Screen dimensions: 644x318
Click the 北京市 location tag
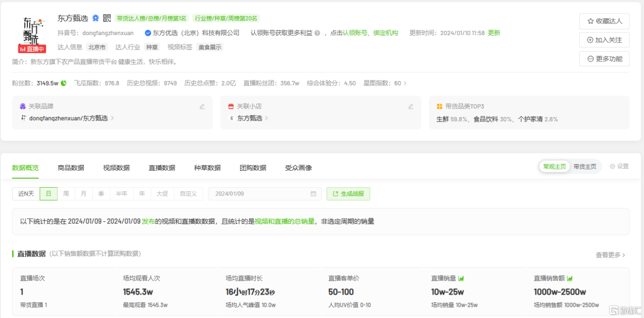click(97, 47)
